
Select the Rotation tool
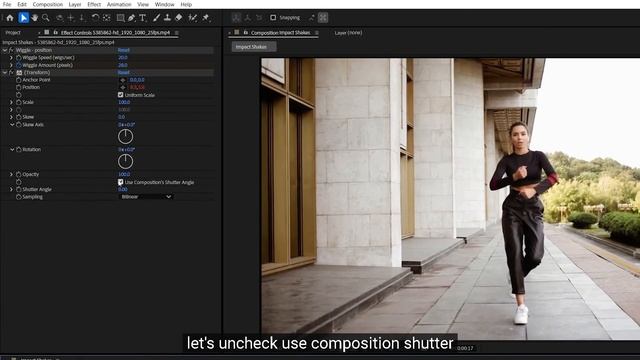pos(95,18)
